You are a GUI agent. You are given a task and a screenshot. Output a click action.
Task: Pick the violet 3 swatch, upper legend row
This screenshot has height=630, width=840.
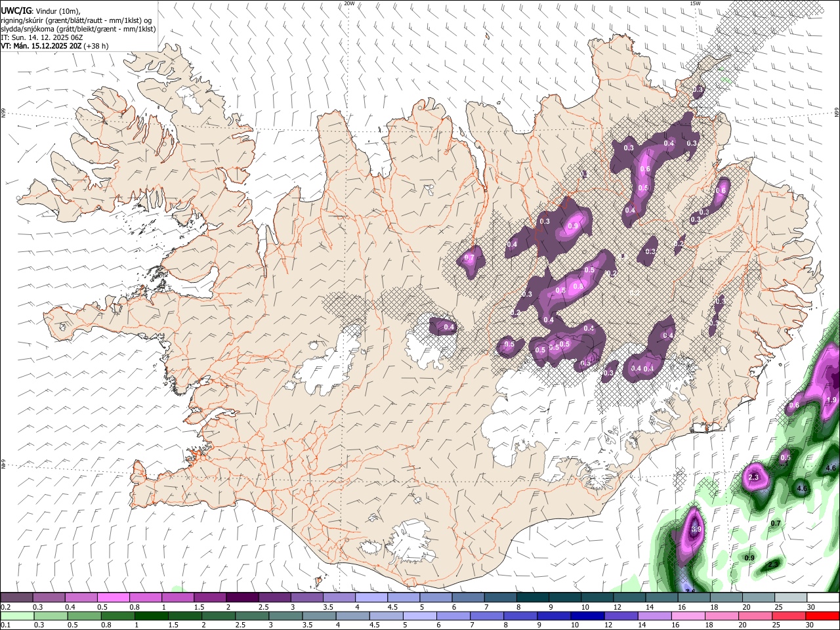point(306,597)
